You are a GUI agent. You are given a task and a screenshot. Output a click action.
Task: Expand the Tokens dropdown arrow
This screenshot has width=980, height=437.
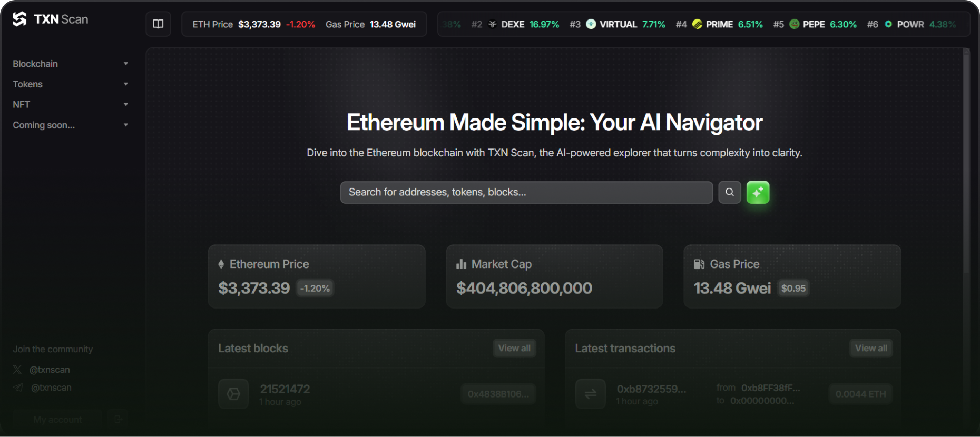click(x=125, y=84)
